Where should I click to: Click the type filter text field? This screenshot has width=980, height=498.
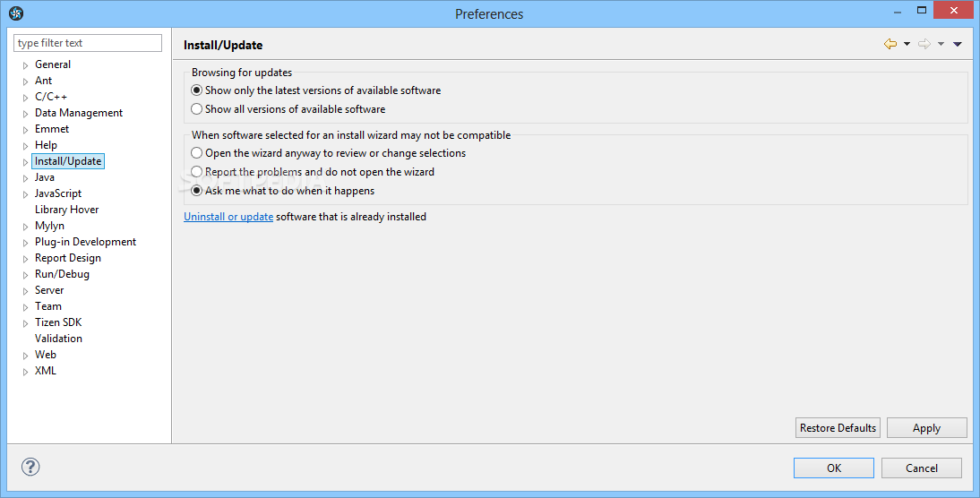coord(88,42)
